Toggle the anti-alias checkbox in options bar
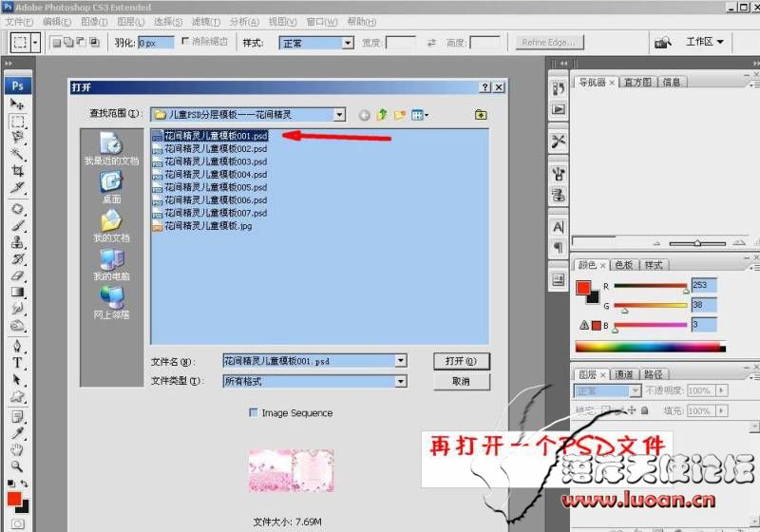 [x=184, y=41]
